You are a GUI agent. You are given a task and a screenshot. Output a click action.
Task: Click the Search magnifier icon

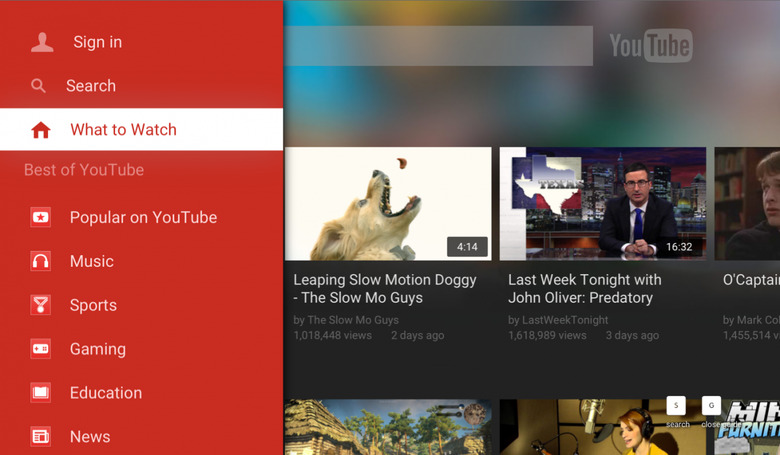pos(38,86)
